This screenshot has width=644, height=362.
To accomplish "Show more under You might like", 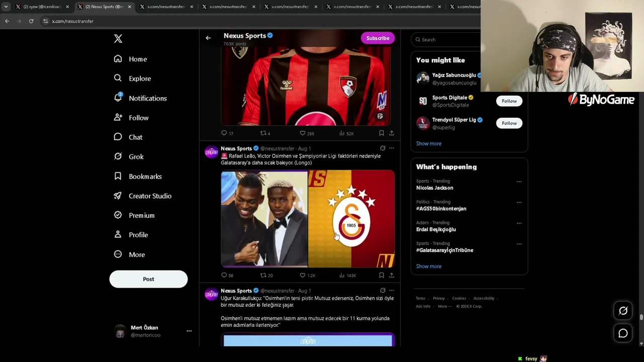I will click(429, 143).
